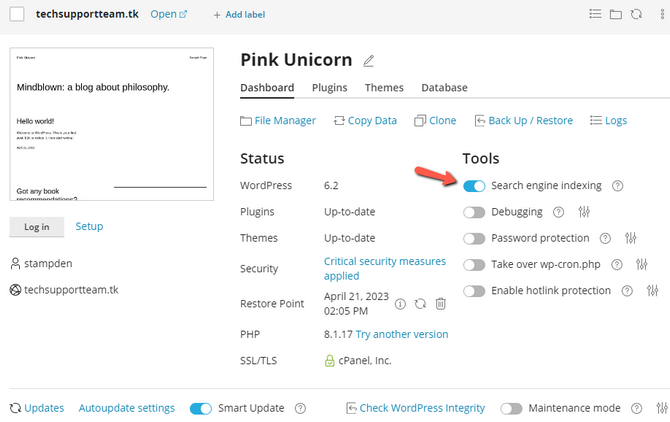Click the restore point refresh icon
Screen dimensions: 670x422
[420, 303]
